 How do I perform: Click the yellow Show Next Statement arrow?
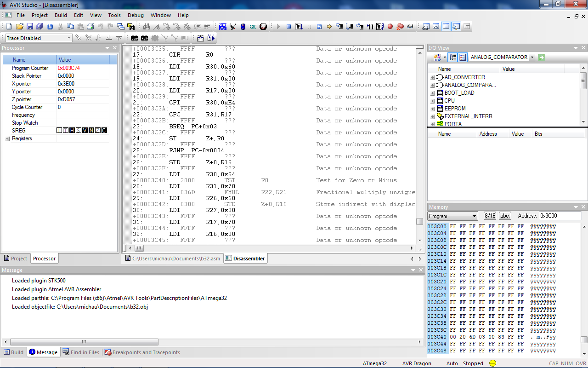(x=329, y=27)
